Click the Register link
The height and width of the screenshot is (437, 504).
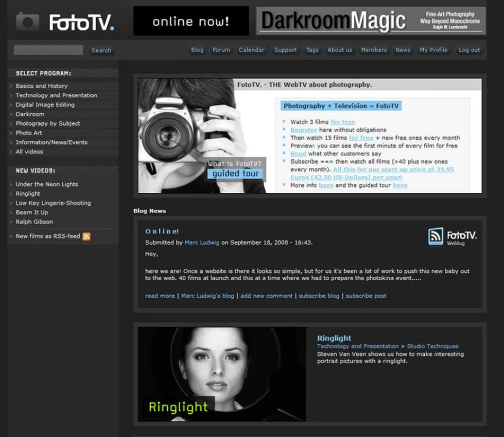coord(304,130)
